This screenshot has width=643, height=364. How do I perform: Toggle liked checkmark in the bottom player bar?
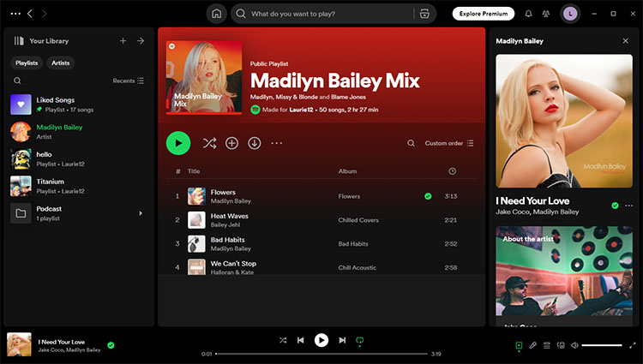pos(111,345)
